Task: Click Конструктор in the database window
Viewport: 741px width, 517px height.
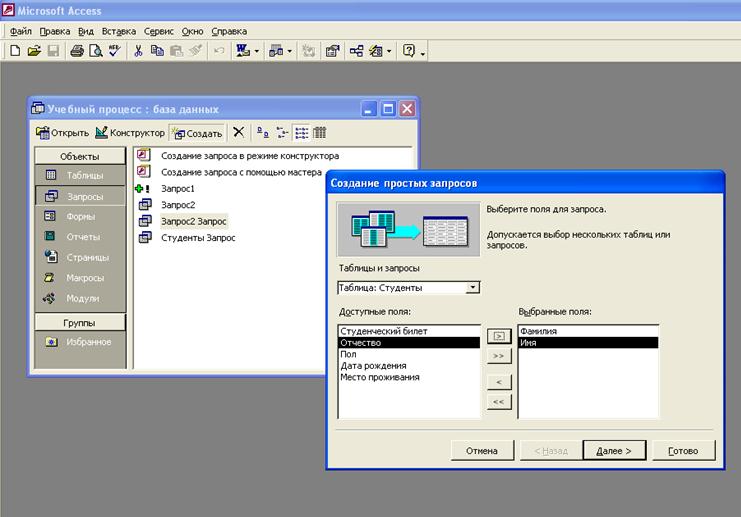Action: (130, 133)
